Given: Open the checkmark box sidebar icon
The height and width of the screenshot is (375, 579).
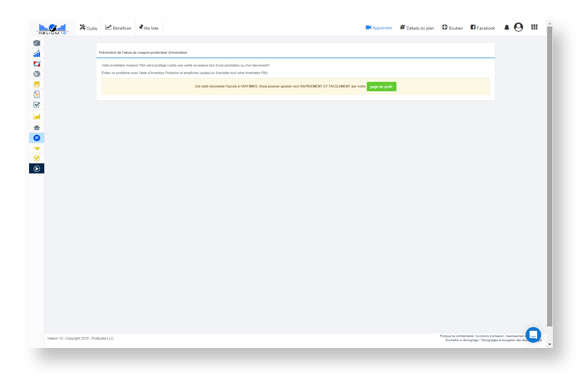Looking at the screenshot, I should click(37, 105).
